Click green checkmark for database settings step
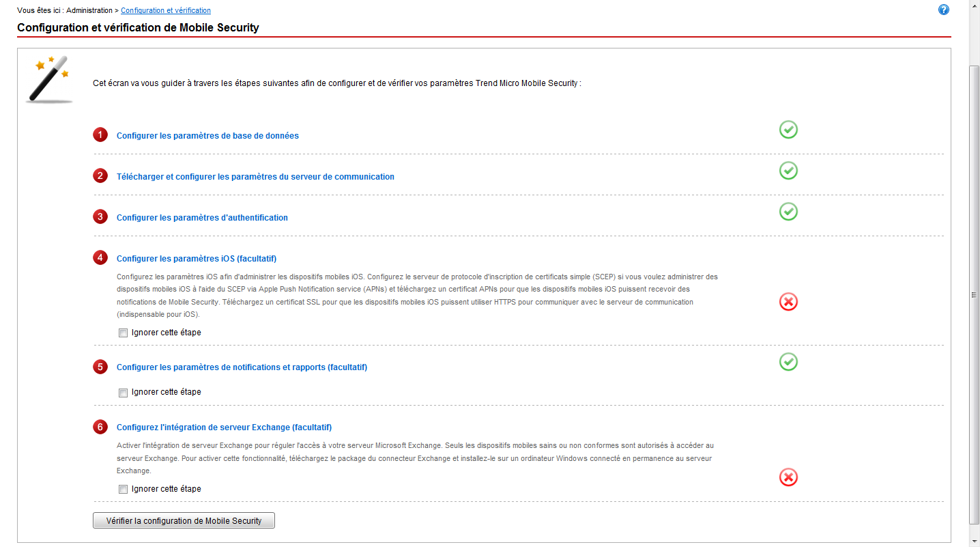Viewport: 980px width, 547px height. pos(788,130)
